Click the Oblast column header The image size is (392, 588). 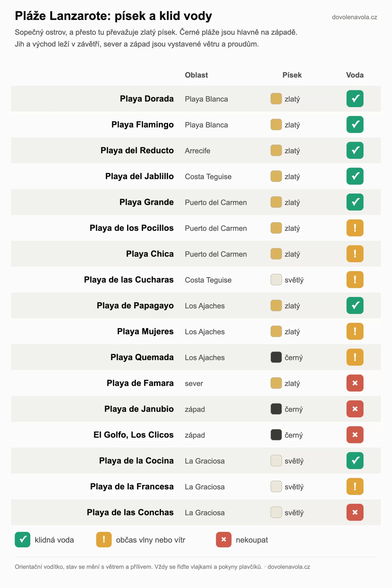point(196,75)
